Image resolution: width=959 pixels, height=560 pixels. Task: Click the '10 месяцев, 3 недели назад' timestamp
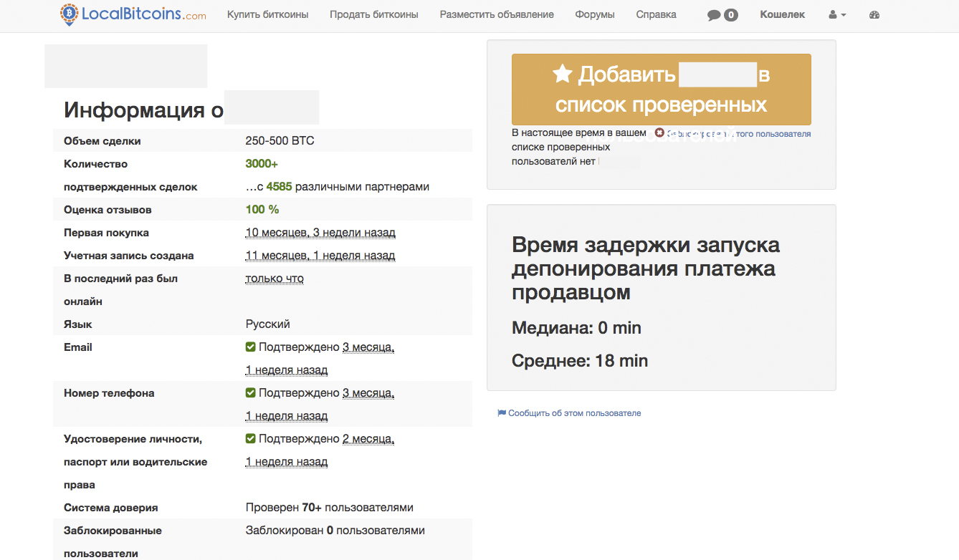pyautogui.click(x=320, y=233)
